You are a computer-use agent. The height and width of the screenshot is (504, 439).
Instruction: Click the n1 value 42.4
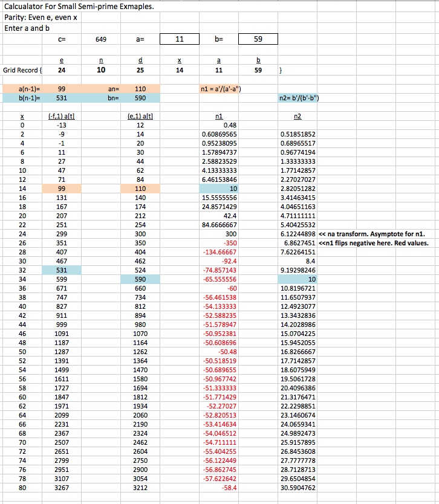[x=230, y=216]
